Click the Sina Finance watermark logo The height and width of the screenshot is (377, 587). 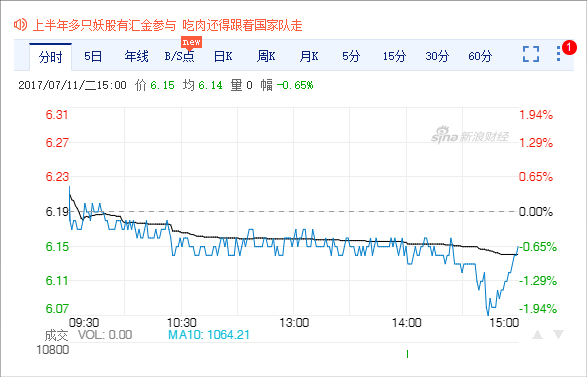pyautogui.click(x=469, y=135)
